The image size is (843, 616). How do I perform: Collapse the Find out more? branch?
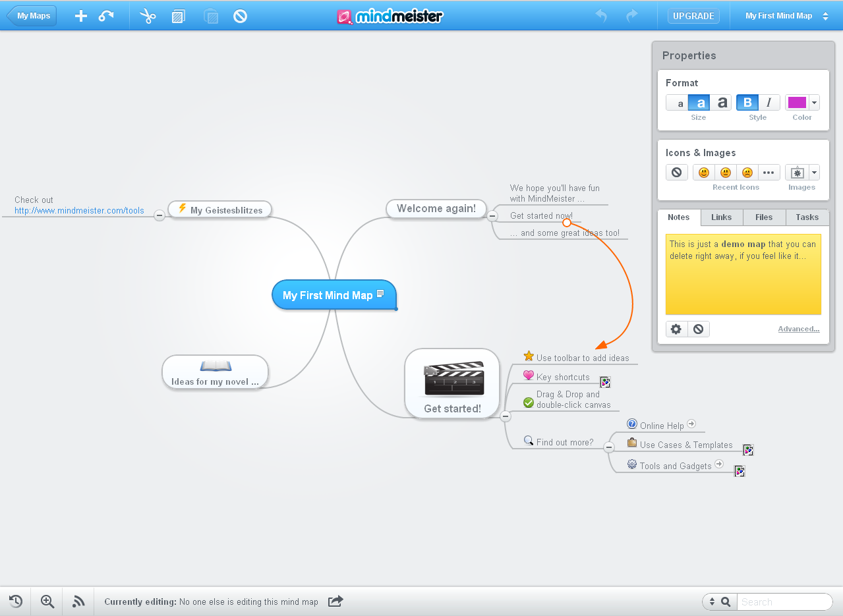pyautogui.click(x=609, y=447)
